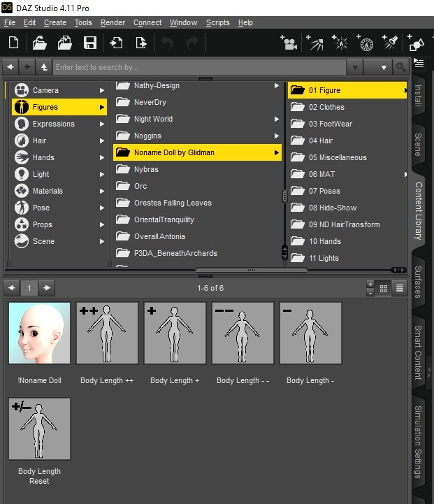The image size is (434, 504).
Task: Switch to thumbnail grid view
Action: coord(384,288)
